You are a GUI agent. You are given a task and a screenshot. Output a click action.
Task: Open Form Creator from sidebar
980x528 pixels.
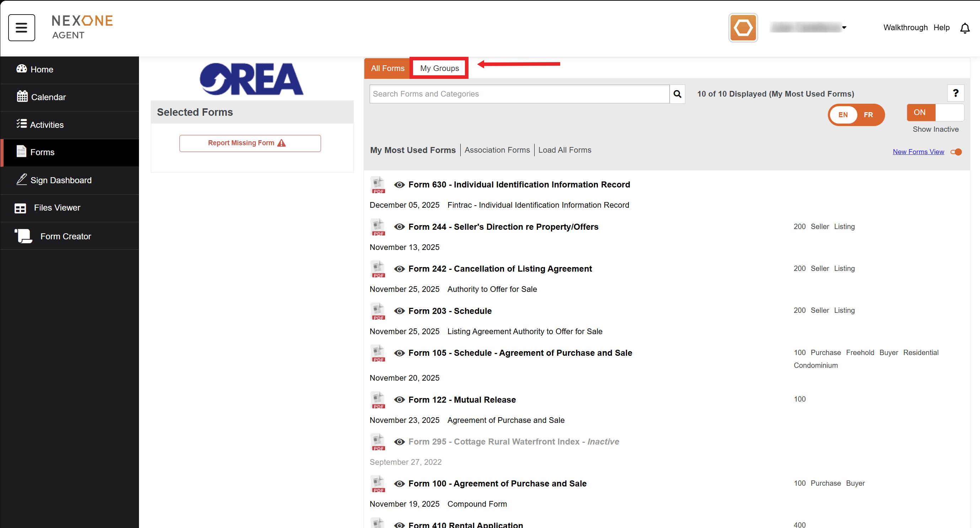pos(65,236)
